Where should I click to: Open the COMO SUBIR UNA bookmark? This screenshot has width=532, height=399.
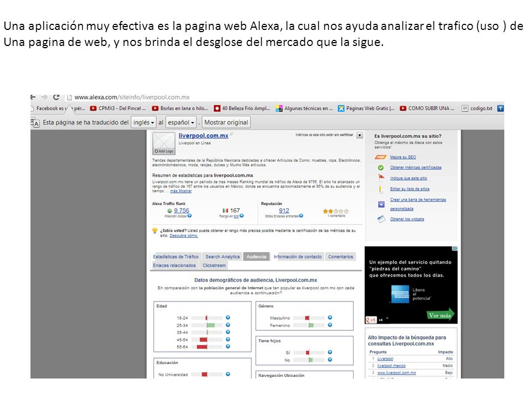tap(427, 108)
